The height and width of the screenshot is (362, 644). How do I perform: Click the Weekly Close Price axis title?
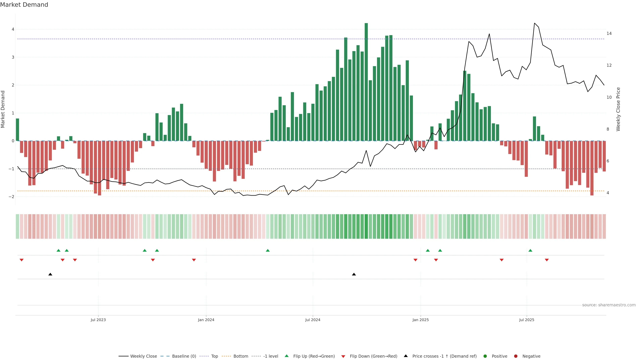[618, 109]
